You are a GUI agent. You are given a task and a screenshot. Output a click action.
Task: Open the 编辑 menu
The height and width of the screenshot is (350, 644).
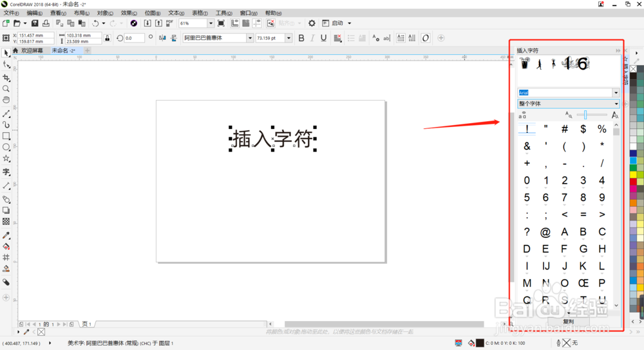pyautogui.click(x=35, y=13)
